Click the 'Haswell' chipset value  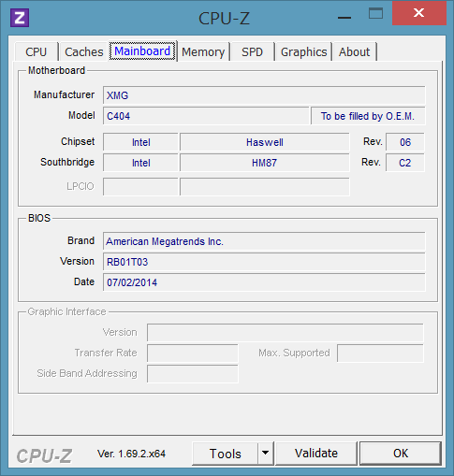point(265,142)
